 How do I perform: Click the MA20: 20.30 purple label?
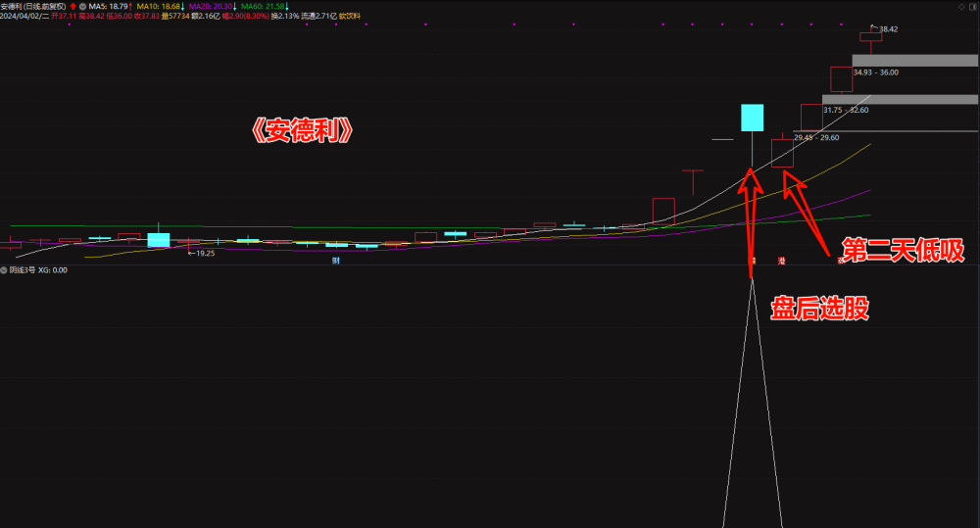(213, 6)
